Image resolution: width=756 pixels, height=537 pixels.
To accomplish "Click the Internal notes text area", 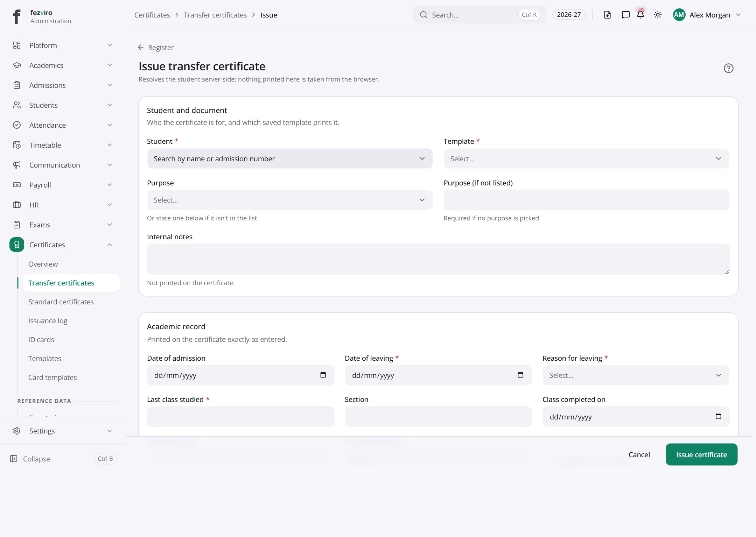I will pos(438,259).
